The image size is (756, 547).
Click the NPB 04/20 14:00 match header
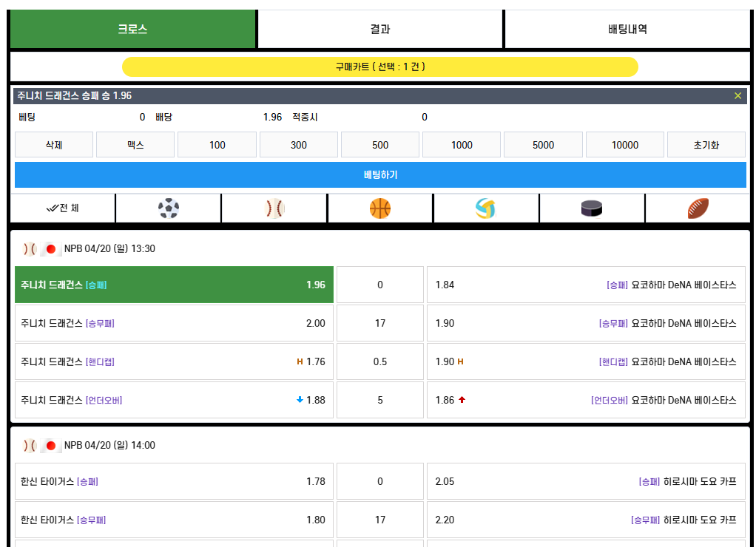109,445
